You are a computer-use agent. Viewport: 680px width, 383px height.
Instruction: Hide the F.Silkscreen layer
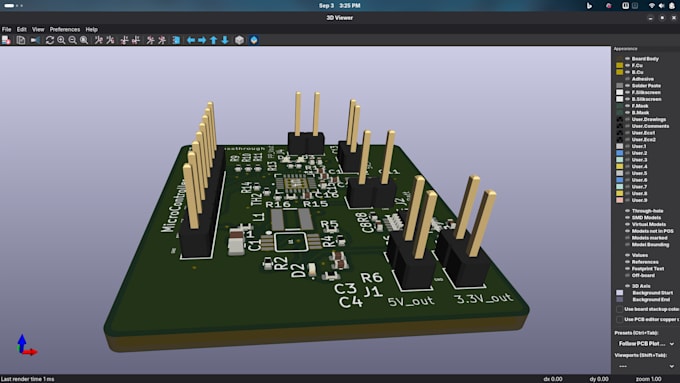[x=628, y=92]
